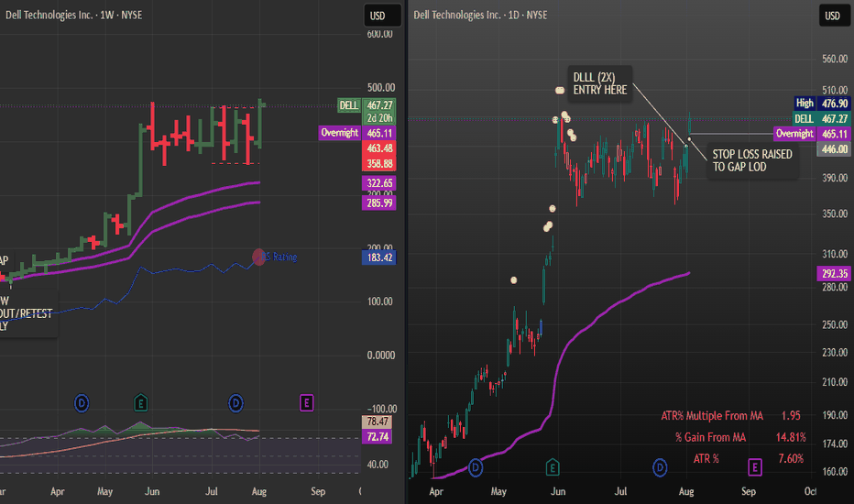Image resolution: width=854 pixels, height=504 pixels.
Task: Click the 14.81% gain value
Action: coord(791,437)
